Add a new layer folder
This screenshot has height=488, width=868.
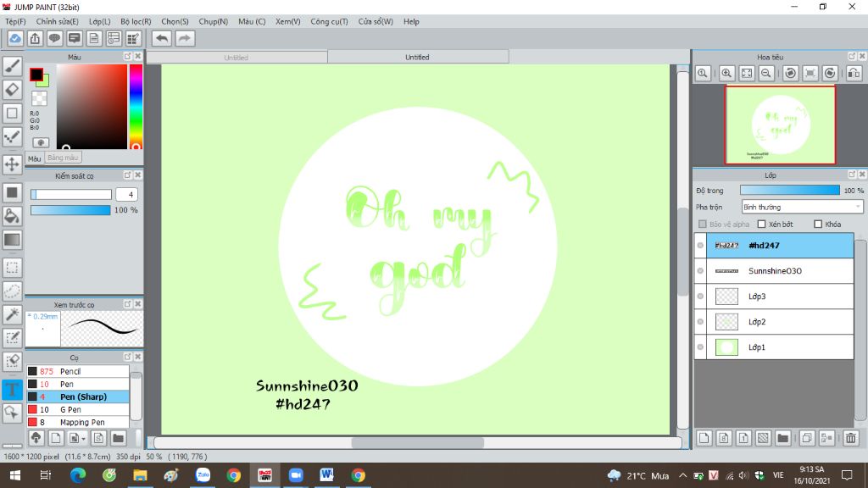782,438
